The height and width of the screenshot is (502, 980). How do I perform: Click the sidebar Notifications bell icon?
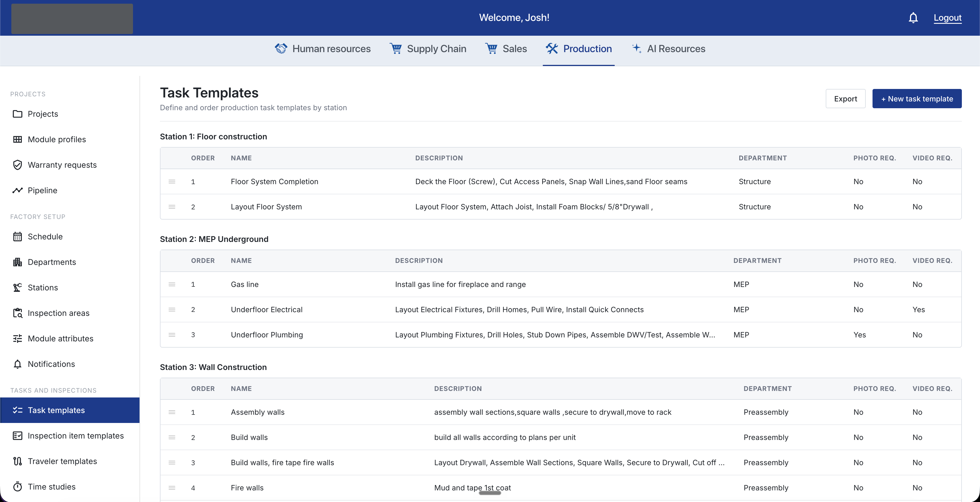click(18, 364)
